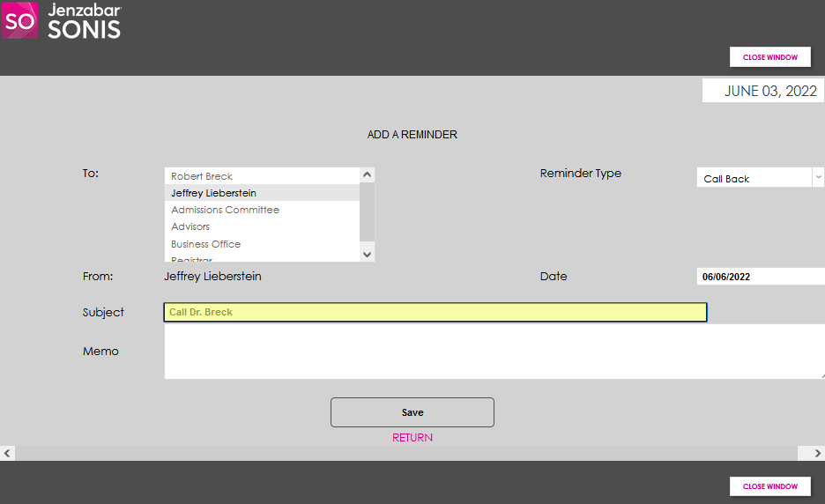Open the Reminder Type dropdown

760,178
